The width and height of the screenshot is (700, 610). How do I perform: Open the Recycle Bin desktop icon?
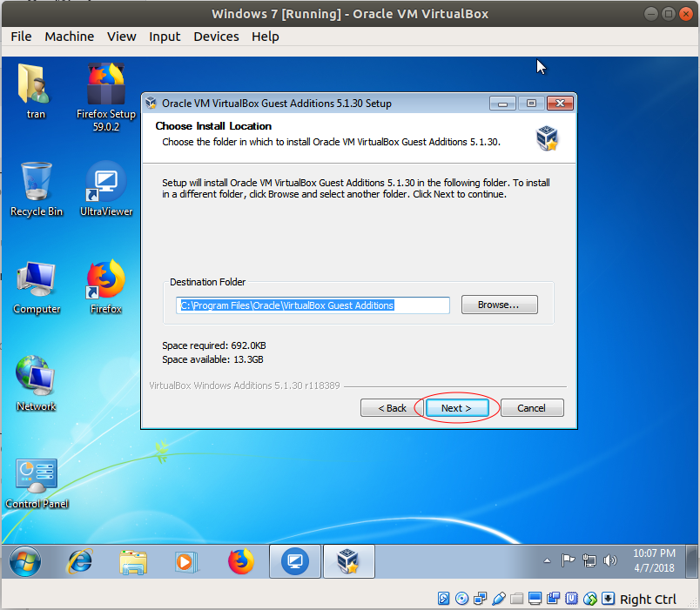click(37, 190)
